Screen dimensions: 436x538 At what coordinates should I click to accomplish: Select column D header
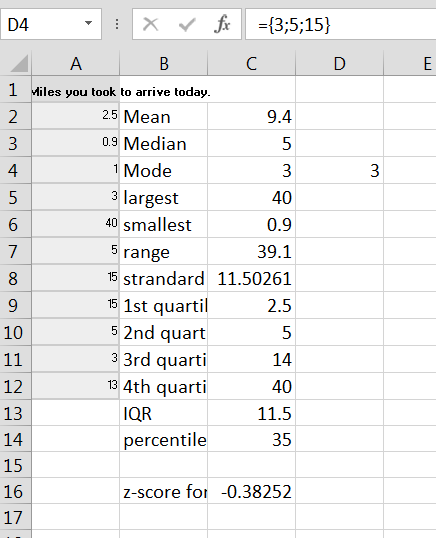point(339,63)
